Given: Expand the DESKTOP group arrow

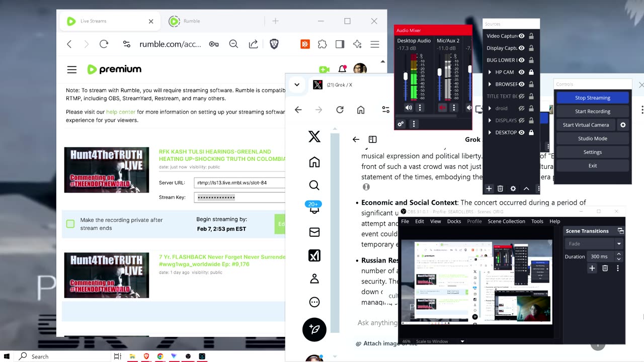Looking at the screenshot, I should coord(490,132).
